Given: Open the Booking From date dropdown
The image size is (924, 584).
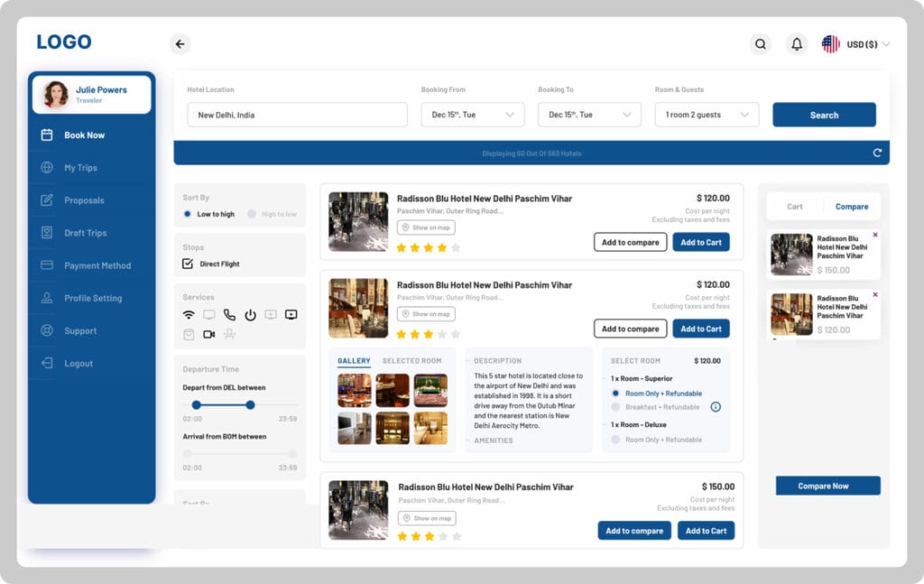Looking at the screenshot, I should coord(472,115).
